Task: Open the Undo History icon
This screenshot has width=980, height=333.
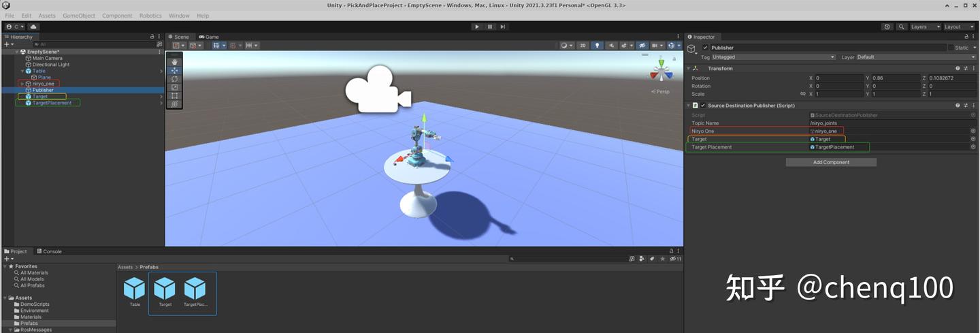Action: coord(887,27)
